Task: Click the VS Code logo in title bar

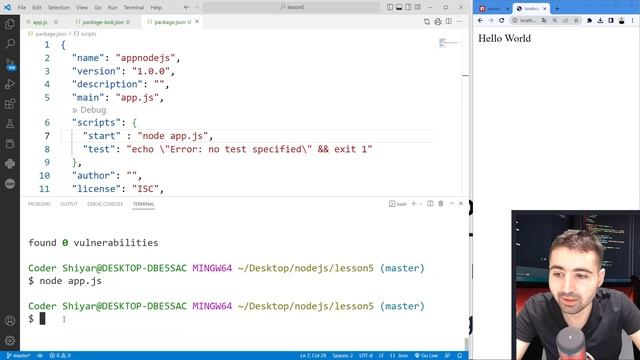Action: pos(7,7)
